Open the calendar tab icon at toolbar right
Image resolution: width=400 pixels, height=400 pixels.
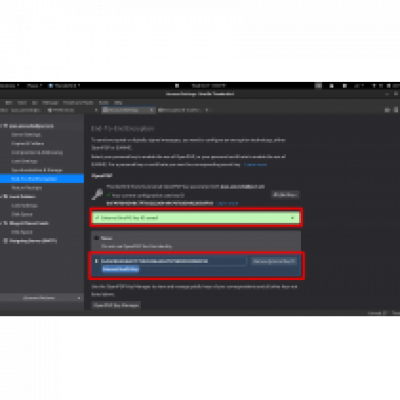click(x=387, y=110)
